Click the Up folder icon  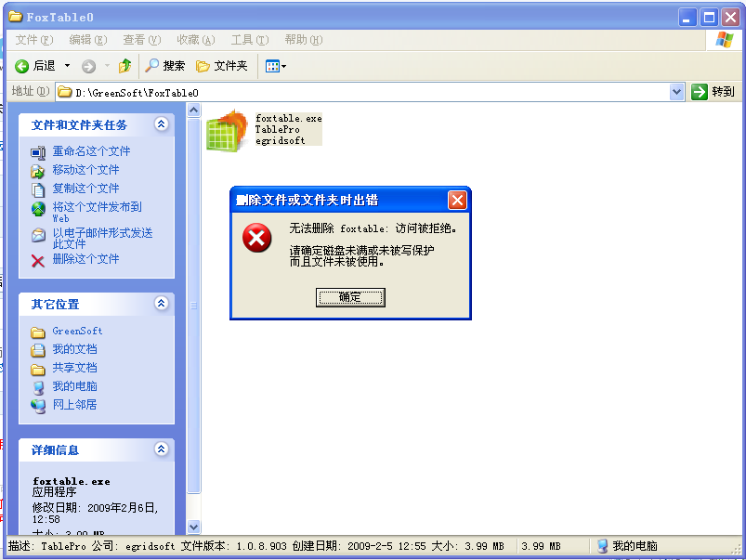(x=124, y=66)
